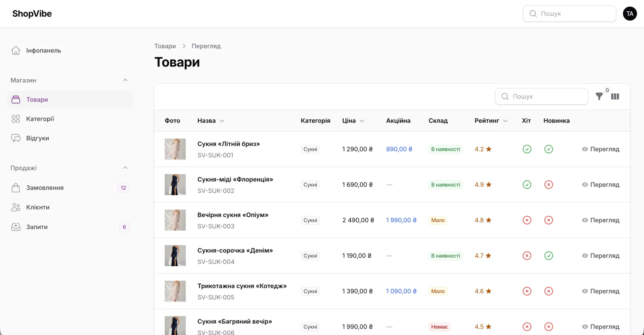Viewport: 644px width, 335px height.
Task: Click the Хіт check for Сукня «Літній бриз»
Action: point(527,149)
